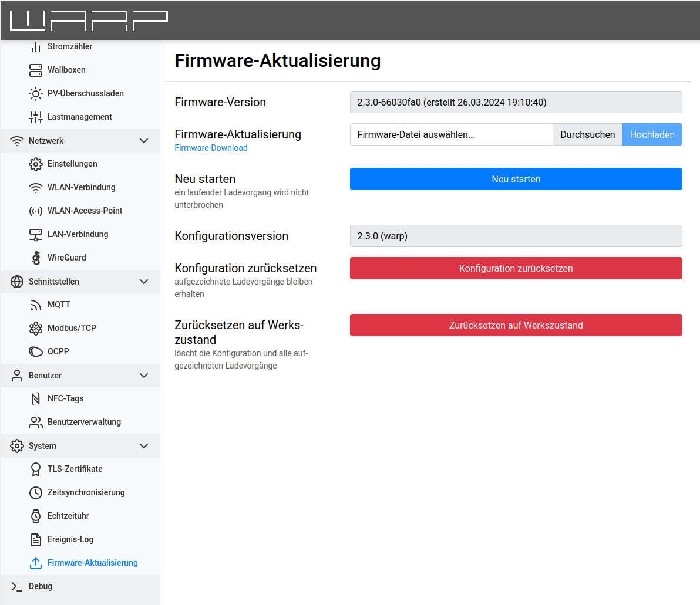Screen dimensions: 700x605
Task: Open the Echtzeituhr watch icon
Action: point(36,516)
